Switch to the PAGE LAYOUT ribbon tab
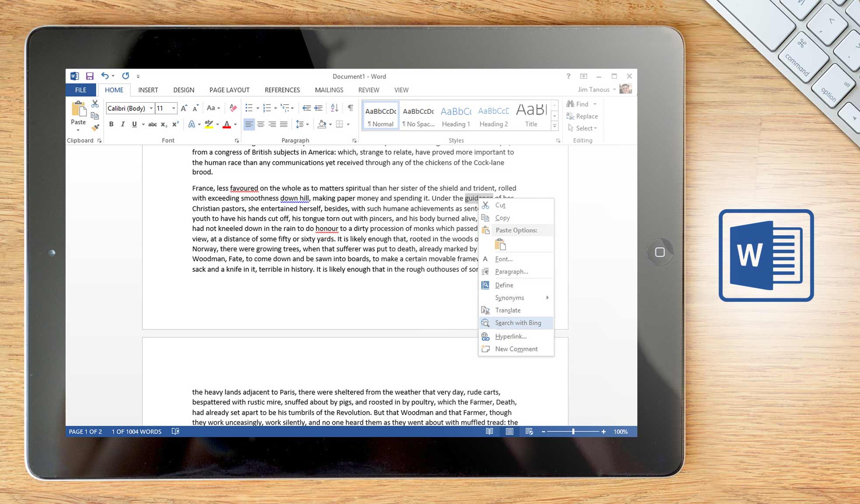This screenshot has height=504, width=860. pos(229,90)
